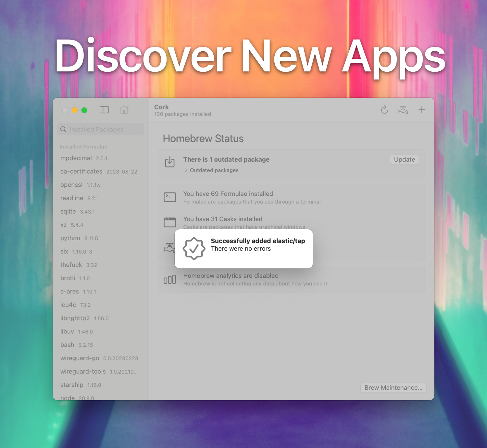The width and height of the screenshot is (487, 448).
Task: Select libnghttp2 formula
Action: (100, 318)
